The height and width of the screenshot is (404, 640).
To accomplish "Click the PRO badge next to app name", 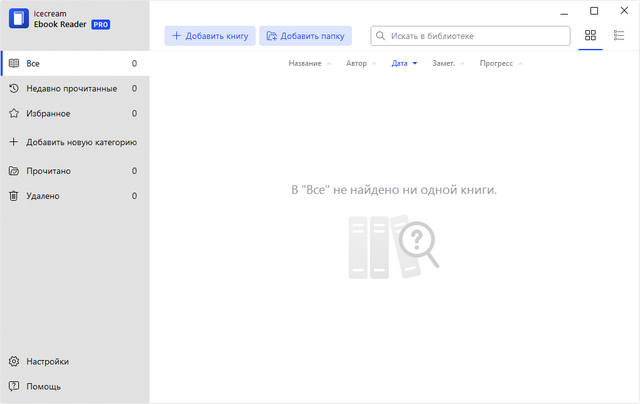I will (x=100, y=23).
